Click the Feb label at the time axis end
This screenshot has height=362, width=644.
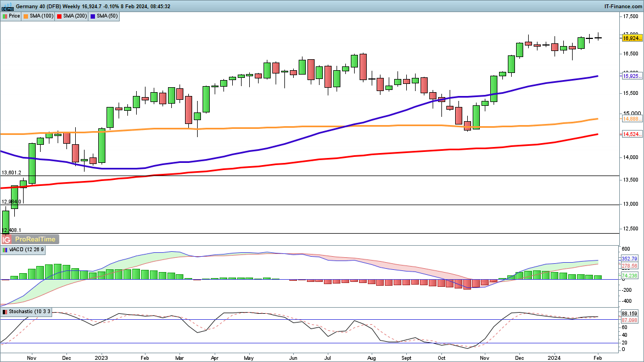pos(597,358)
